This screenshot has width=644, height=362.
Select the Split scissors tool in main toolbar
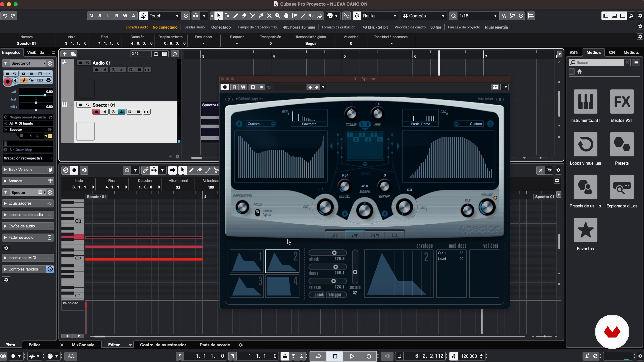[253, 16]
